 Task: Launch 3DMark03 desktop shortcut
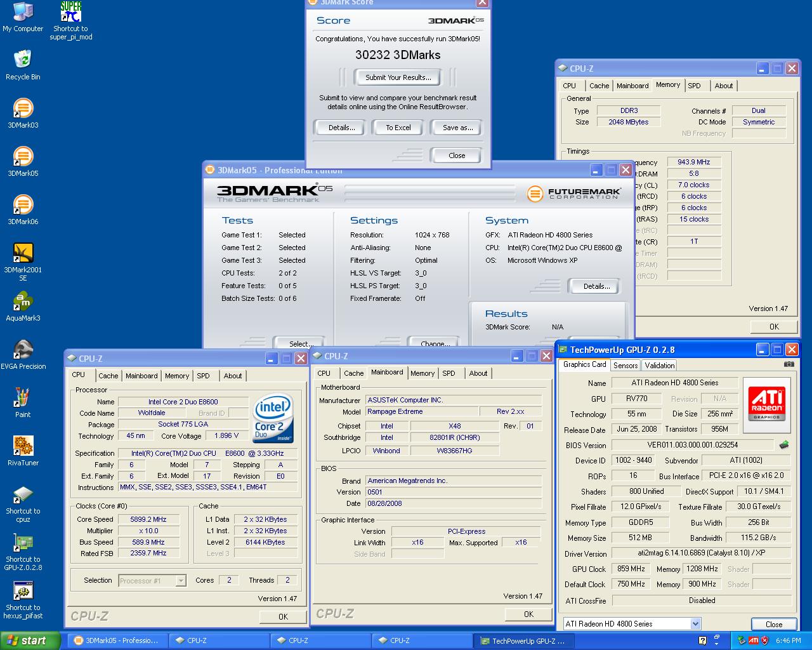(x=23, y=113)
